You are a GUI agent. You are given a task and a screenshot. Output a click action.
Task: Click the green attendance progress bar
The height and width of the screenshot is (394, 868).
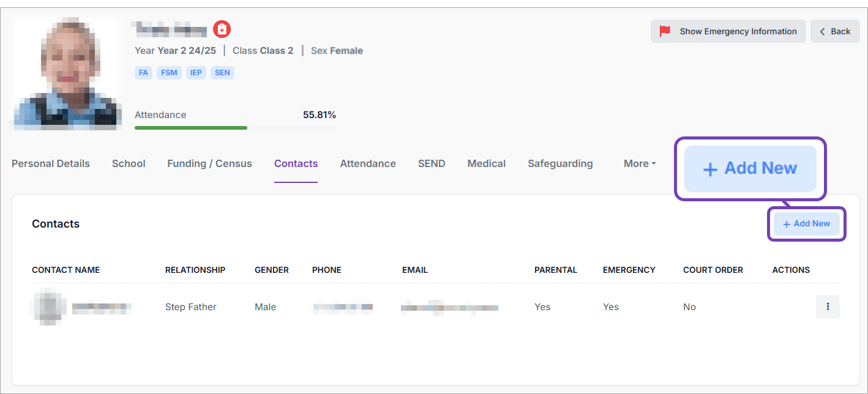point(191,128)
